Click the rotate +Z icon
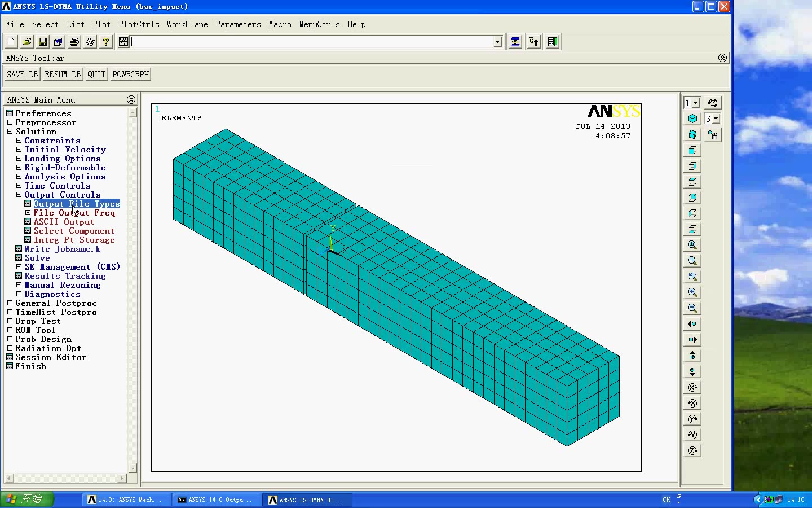The image size is (812, 508). click(x=692, y=450)
